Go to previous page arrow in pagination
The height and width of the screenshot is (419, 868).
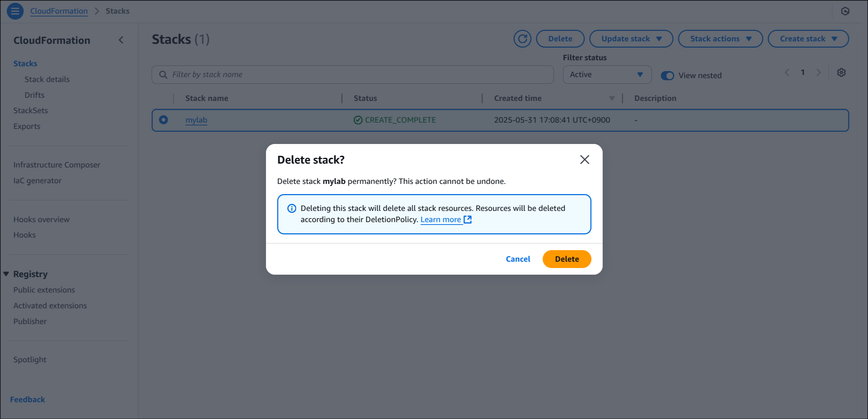[x=787, y=73]
